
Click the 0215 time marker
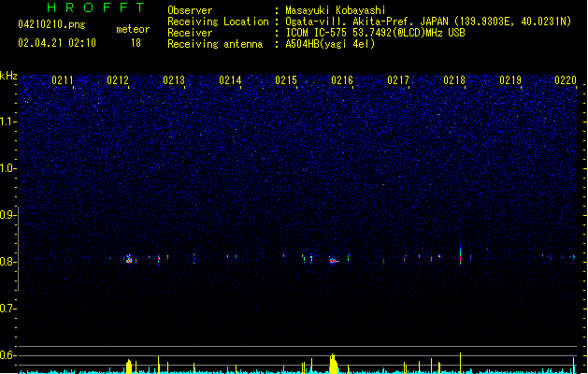point(286,80)
